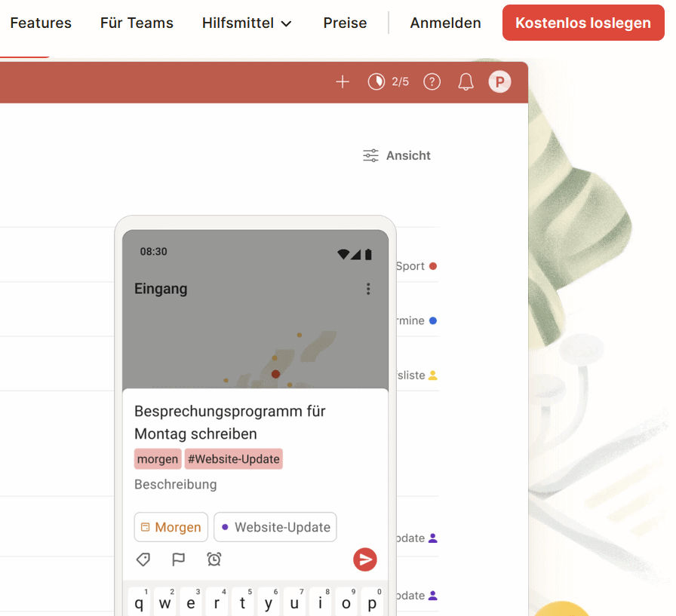The width and height of the screenshot is (676, 616).
Task: Go to the Für Teams page
Action: pos(137,23)
